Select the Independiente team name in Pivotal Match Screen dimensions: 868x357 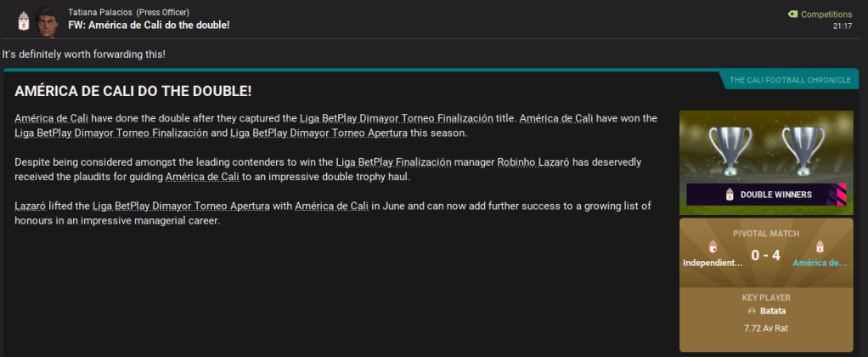(x=713, y=263)
